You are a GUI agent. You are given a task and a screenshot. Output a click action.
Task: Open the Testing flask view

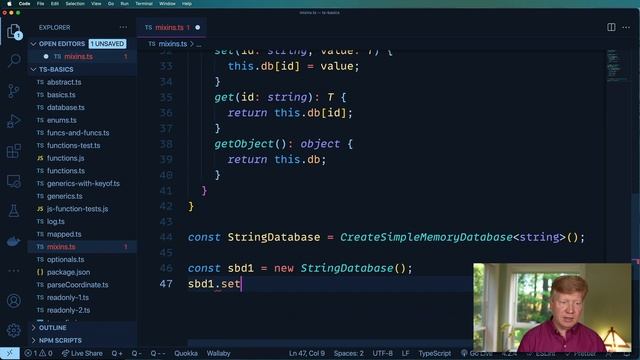[x=14, y=211]
